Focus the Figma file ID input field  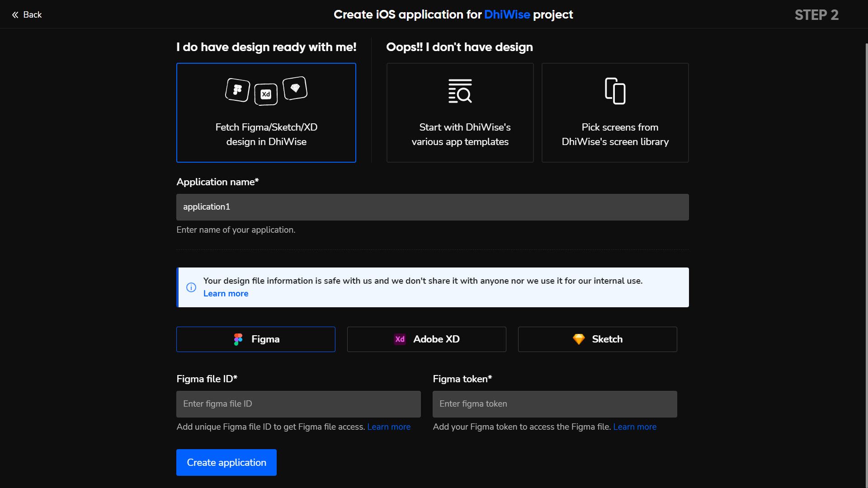click(298, 404)
